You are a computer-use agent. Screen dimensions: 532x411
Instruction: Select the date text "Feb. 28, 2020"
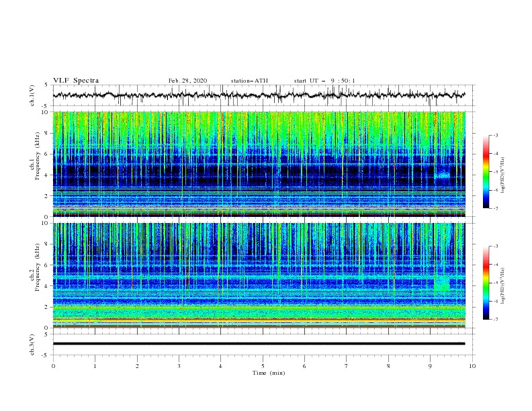(x=187, y=81)
